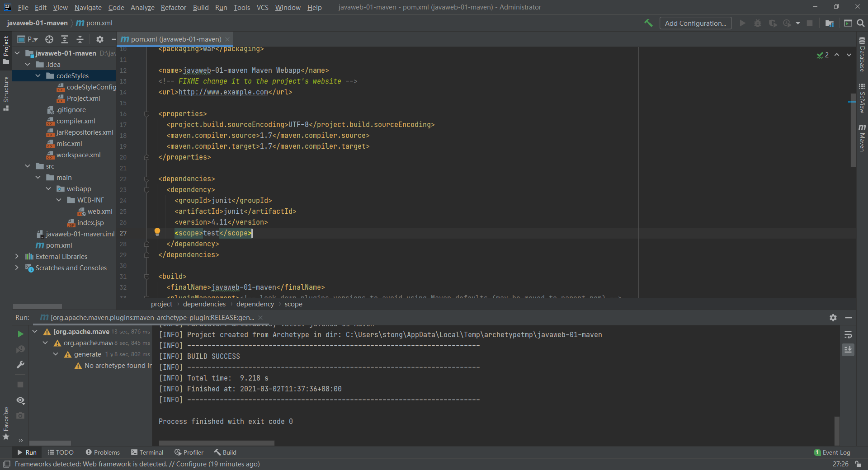The height and width of the screenshot is (470, 868).
Task: Collapse the webapp folder
Action: (48, 189)
